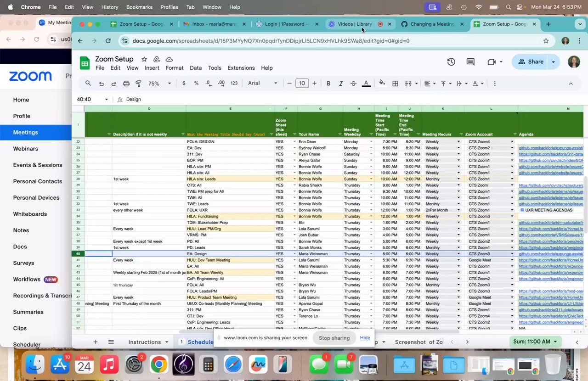
Task: Check the cloud document status icon
Action: pyautogui.click(x=169, y=59)
